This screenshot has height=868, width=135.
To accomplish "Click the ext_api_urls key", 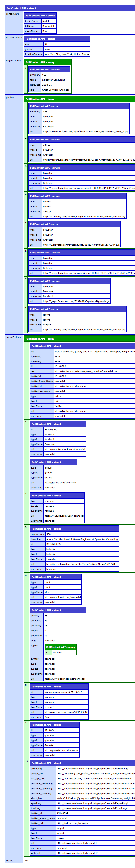I will click(43, 779).
